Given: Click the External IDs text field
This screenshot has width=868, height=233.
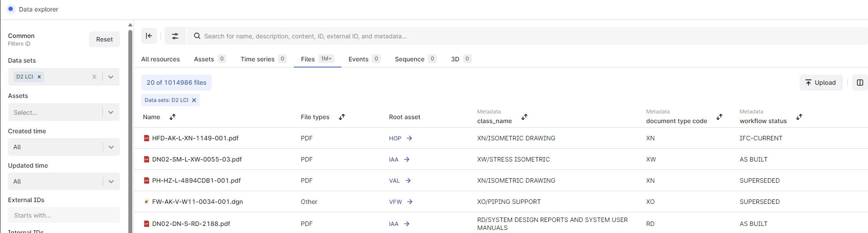Looking at the screenshot, I should 64,215.
